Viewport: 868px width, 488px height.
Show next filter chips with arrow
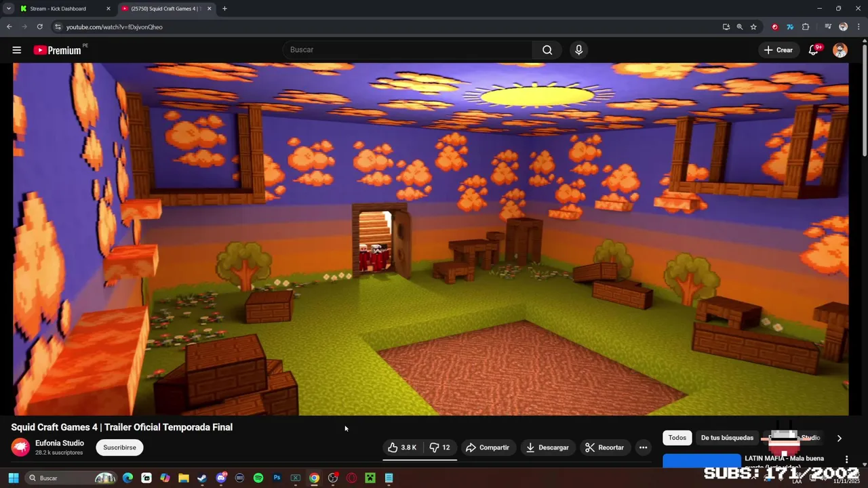[839, 439]
